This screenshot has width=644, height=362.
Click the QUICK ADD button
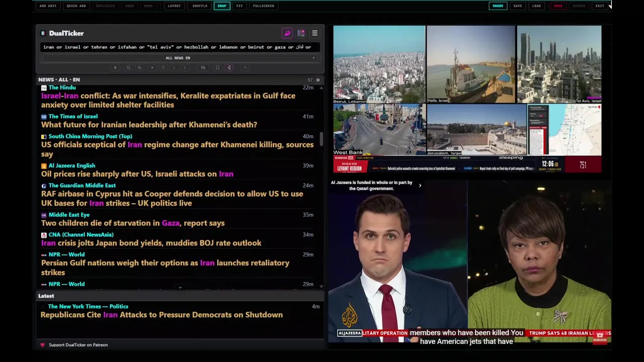[x=76, y=6]
